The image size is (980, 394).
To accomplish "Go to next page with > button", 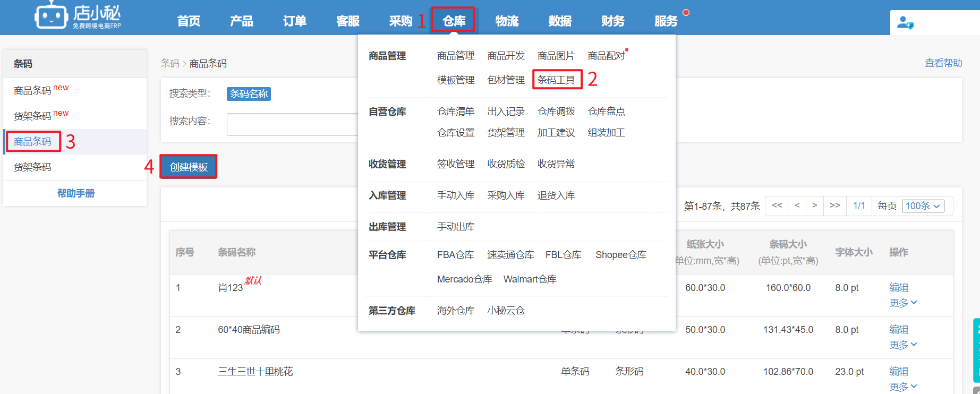I will click(x=814, y=205).
